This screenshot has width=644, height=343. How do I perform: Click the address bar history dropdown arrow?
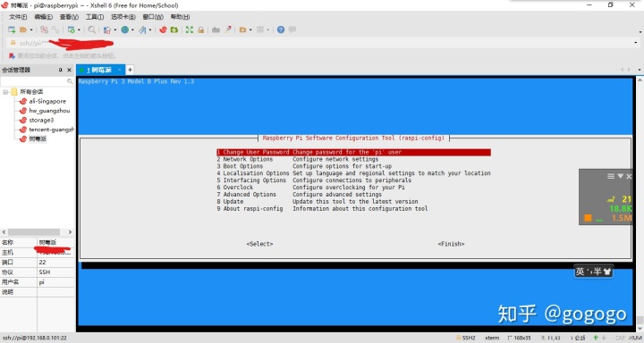pyautogui.click(x=636, y=43)
